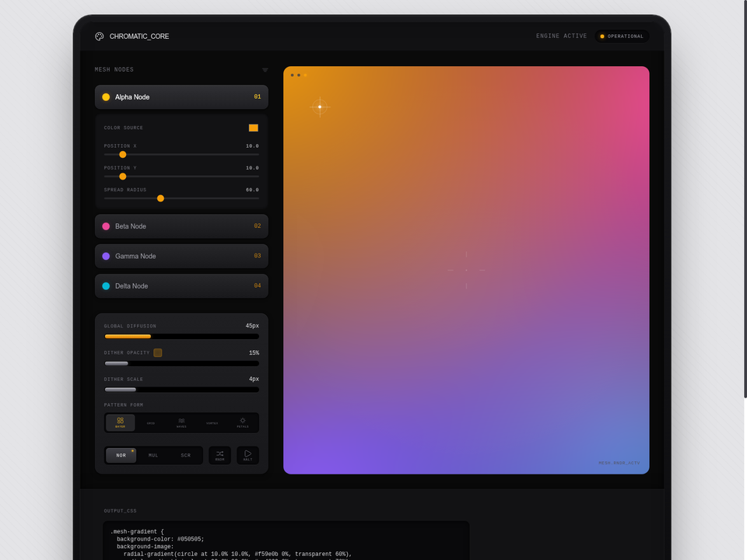Click the Operational status badge

click(x=622, y=37)
